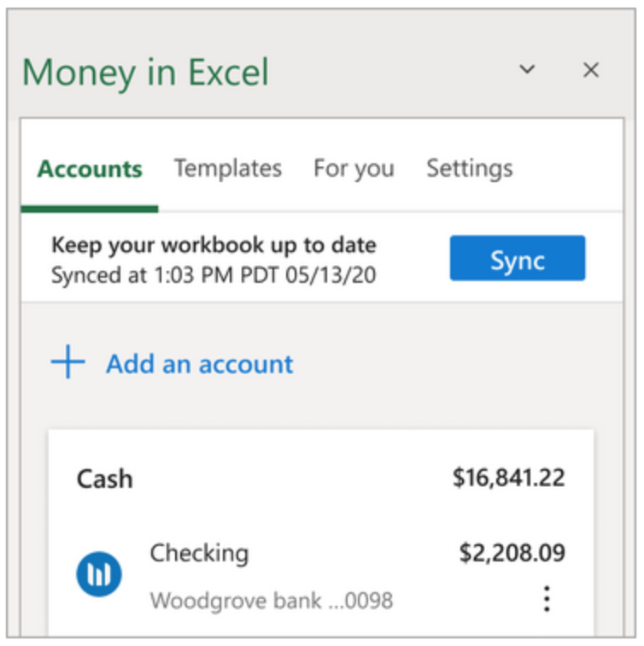Click Woodgrove bank ...0098 text
Image resolution: width=644 pixels, height=646 pixels.
[272, 601]
